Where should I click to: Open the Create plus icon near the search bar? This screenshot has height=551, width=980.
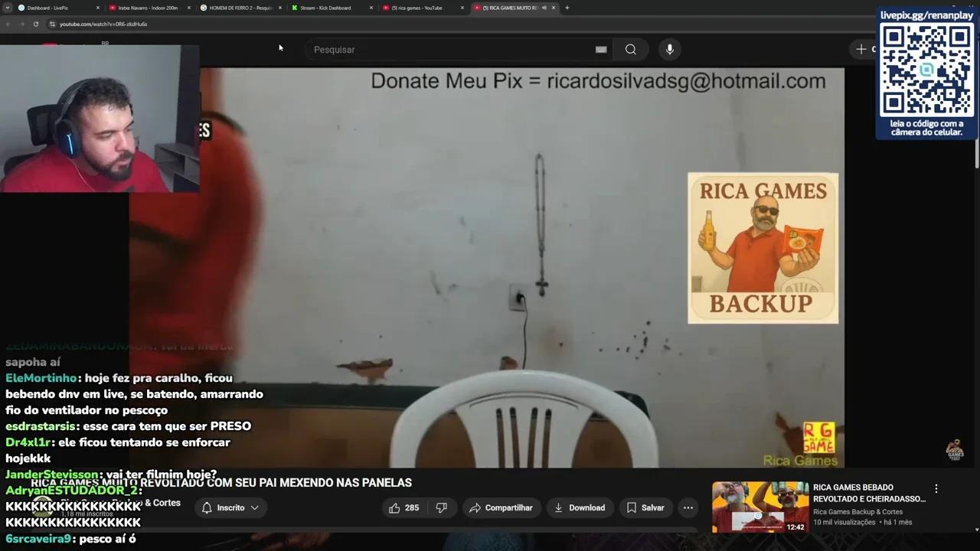pos(862,49)
